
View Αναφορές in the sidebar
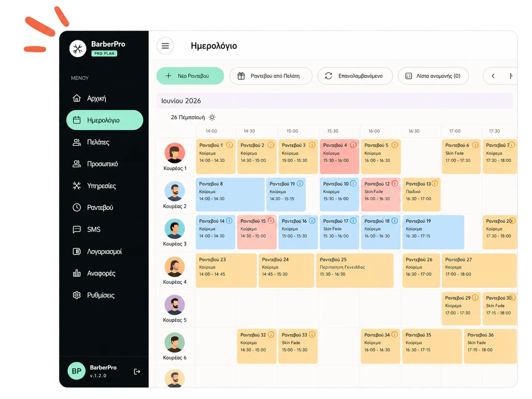[104, 273]
